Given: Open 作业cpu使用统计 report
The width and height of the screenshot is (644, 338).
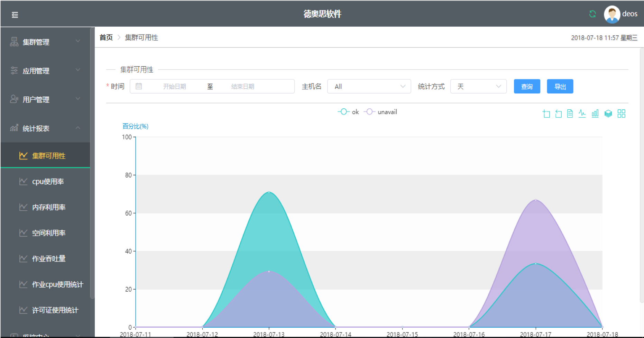Looking at the screenshot, I should 45,284.
